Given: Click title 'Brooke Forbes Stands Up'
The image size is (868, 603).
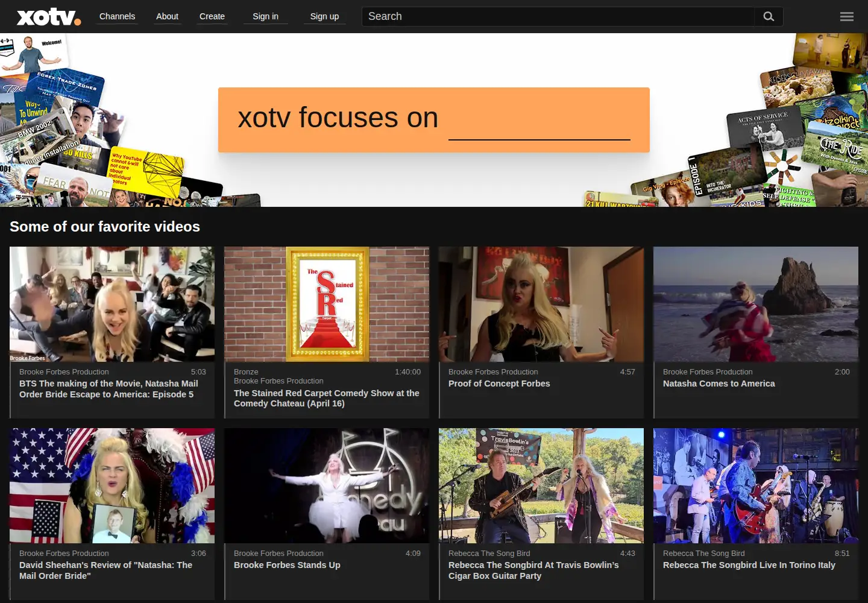Looking at the screenshot, I should [287, 565].
